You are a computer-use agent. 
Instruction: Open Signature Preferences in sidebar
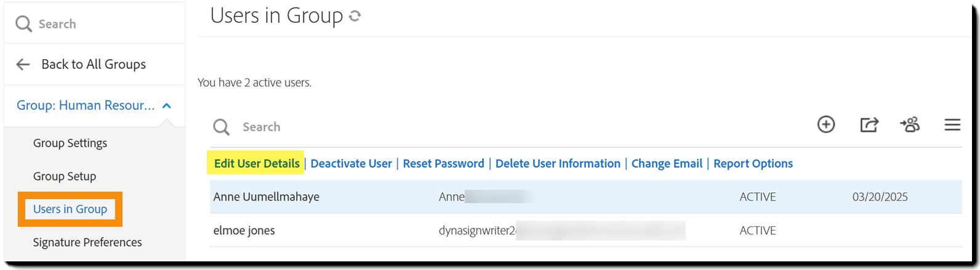pyautogui.click(x=87, y=242)
